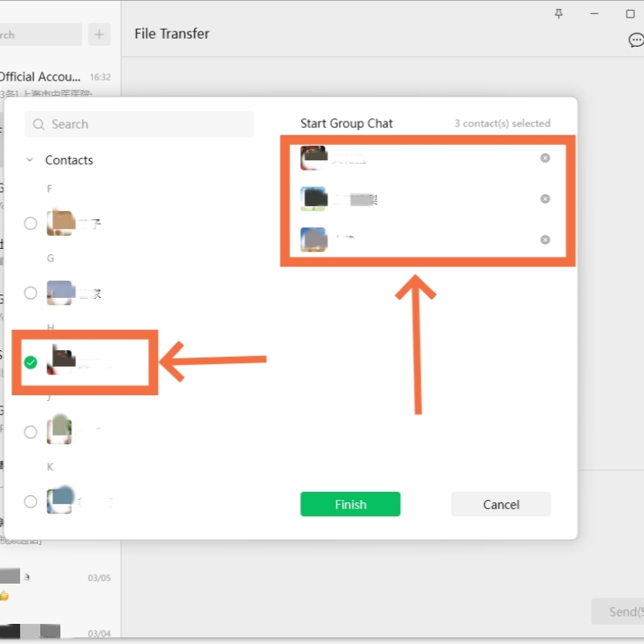Open chat info via speech bubble icon
This screenshot has height=644, width=644.
click(x=636, y=40)
